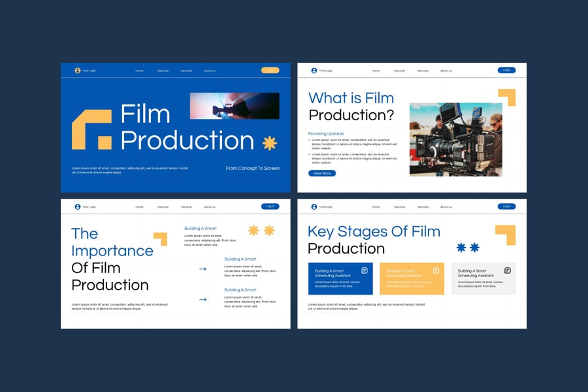Select the film projector image on the blue slide

pos(234,105)
